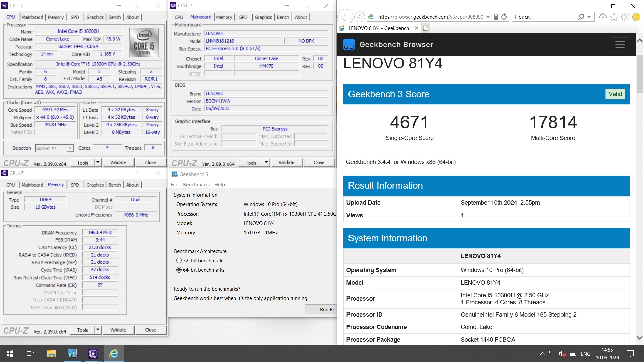Expand the browser search provider dropdown

589,17
